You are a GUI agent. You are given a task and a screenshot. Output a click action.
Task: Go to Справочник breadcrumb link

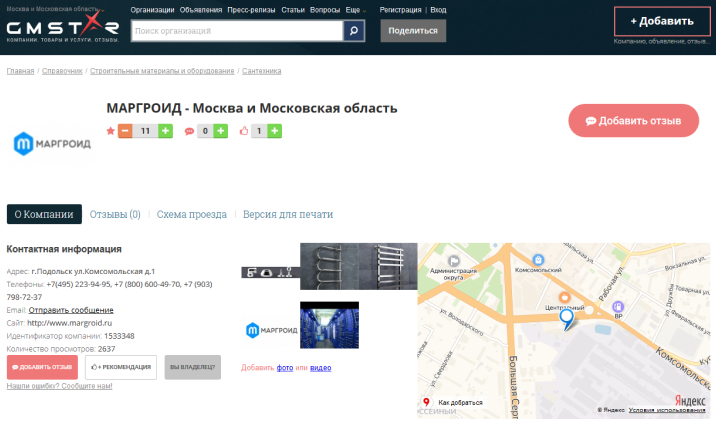[62, 71]
